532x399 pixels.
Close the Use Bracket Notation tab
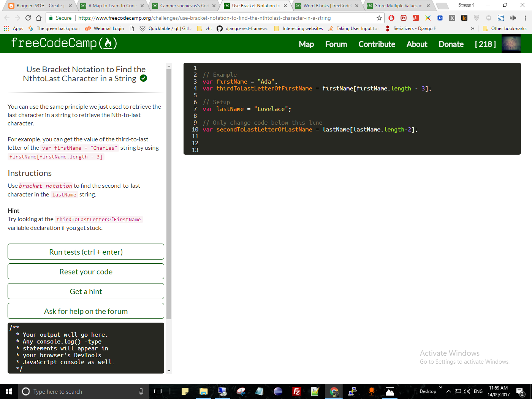coord(285,6)
